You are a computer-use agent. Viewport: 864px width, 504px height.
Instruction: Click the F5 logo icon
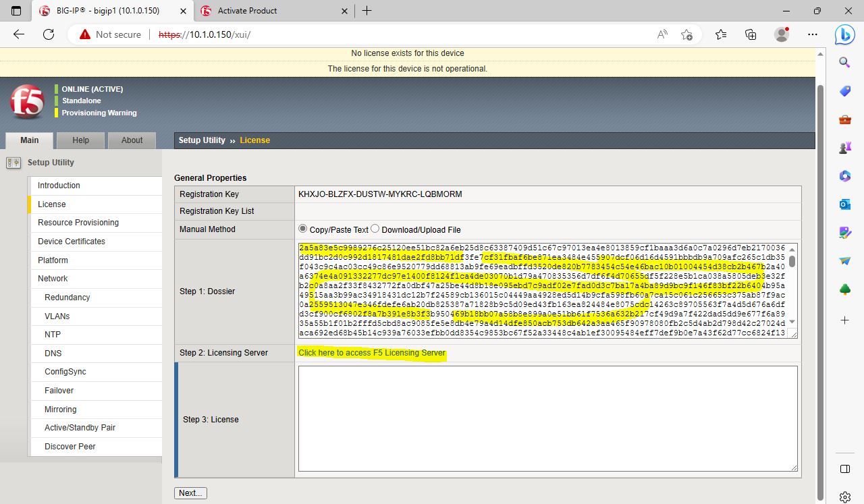27,102
